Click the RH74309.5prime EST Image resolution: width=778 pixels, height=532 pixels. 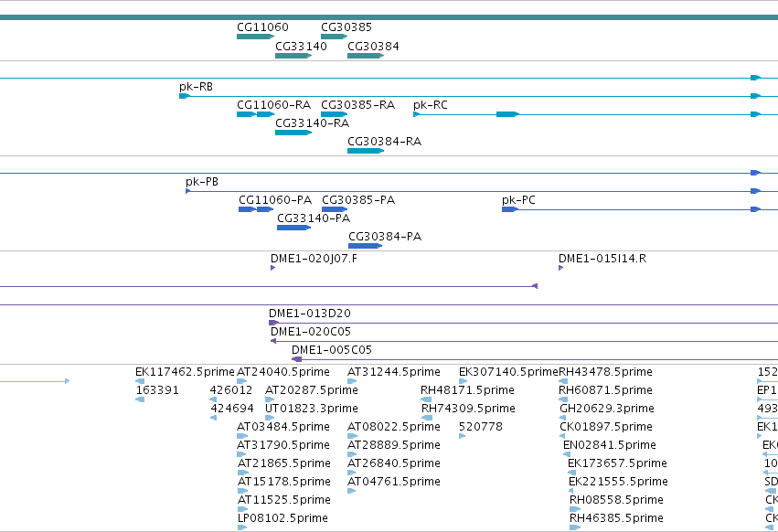[427, 418]
